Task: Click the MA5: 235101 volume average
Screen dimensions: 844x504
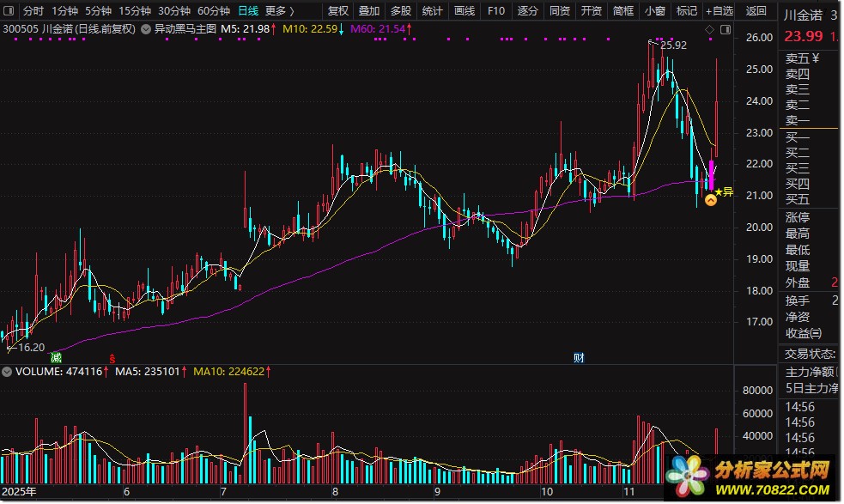Action: point(148,372)
